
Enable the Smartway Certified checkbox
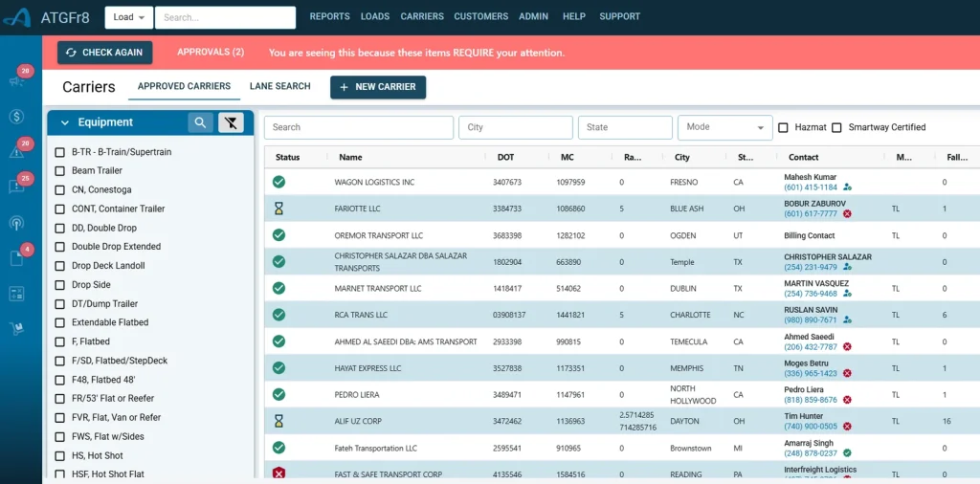(836, 127)
